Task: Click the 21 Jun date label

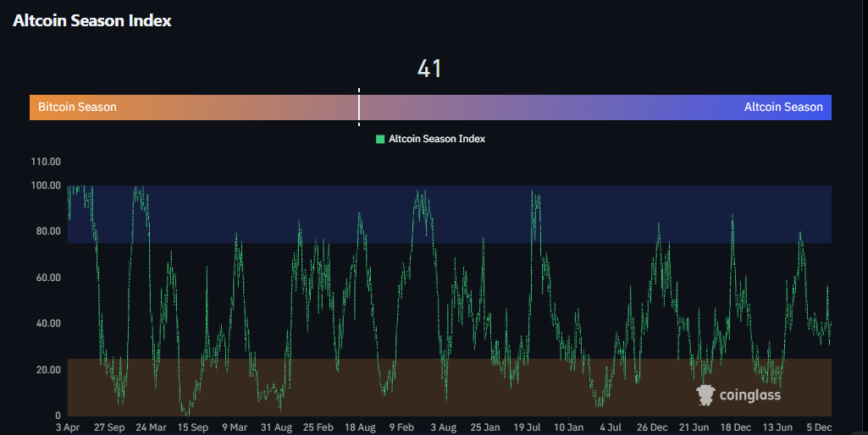Action: (694, 427)
